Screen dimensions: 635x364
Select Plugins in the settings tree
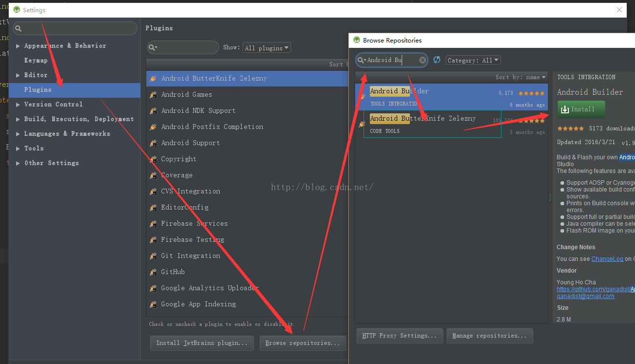(74, 90)
